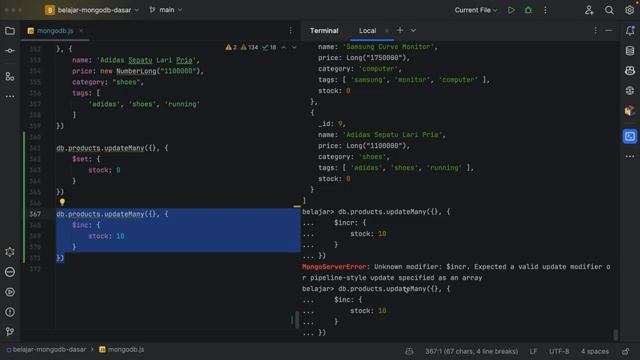Open the Services tool window icon
The height and width of the screenshot is (360, 640).
point(10,292)
